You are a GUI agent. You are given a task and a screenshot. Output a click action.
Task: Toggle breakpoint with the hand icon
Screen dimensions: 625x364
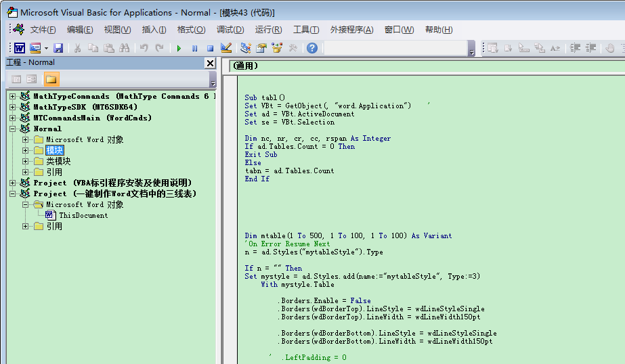coord(610,48)
